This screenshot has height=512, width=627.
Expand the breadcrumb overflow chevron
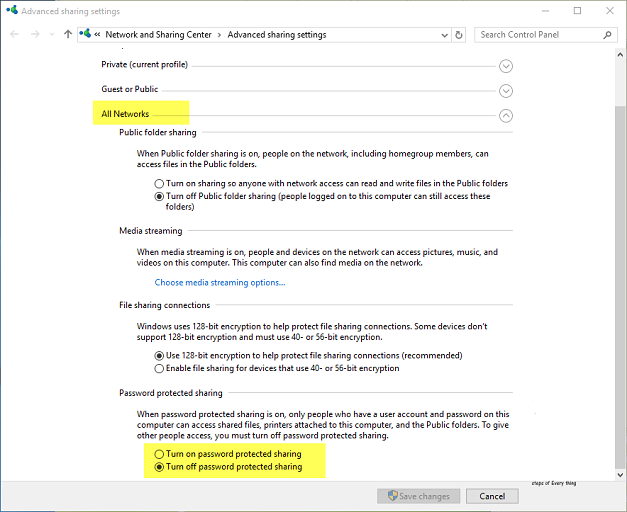point(97,35)
